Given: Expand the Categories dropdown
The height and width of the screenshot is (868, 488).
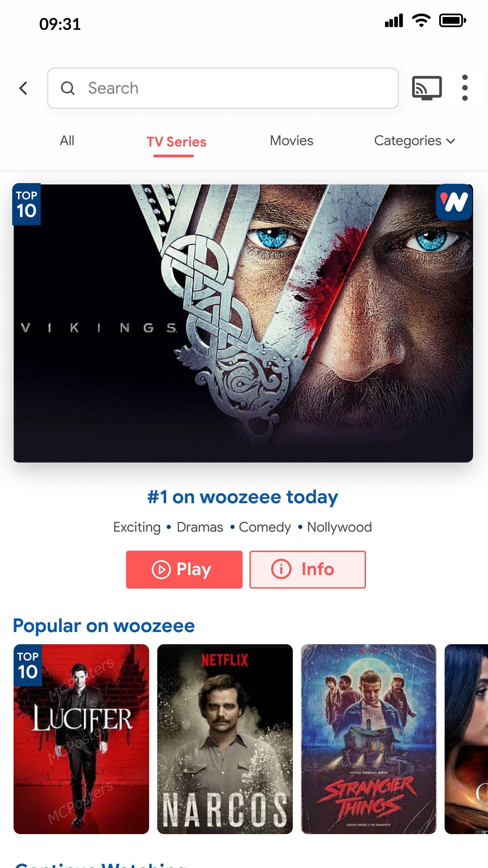Looking at the screenshot, I should [414, 141].
